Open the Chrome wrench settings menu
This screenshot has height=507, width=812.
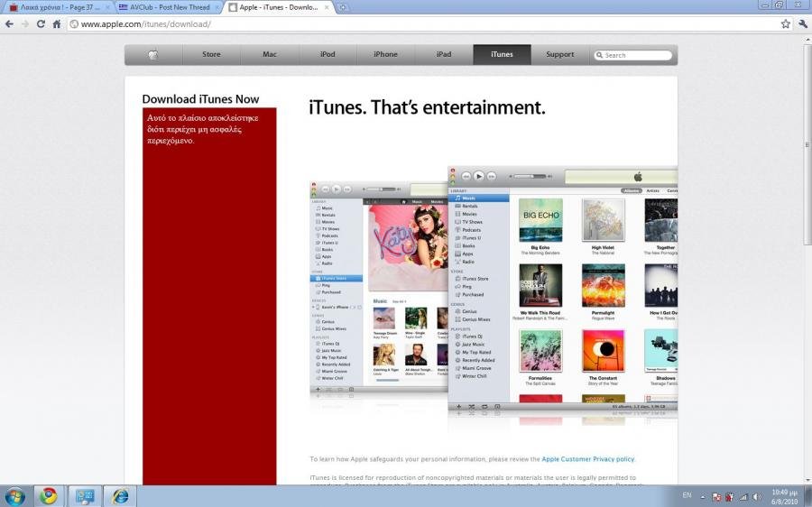coord(803,24)
